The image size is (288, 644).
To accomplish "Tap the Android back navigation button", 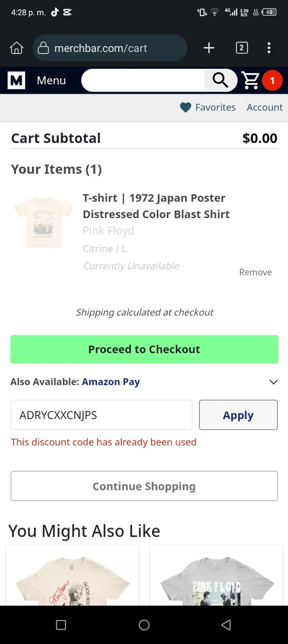I will click(226, 625).
